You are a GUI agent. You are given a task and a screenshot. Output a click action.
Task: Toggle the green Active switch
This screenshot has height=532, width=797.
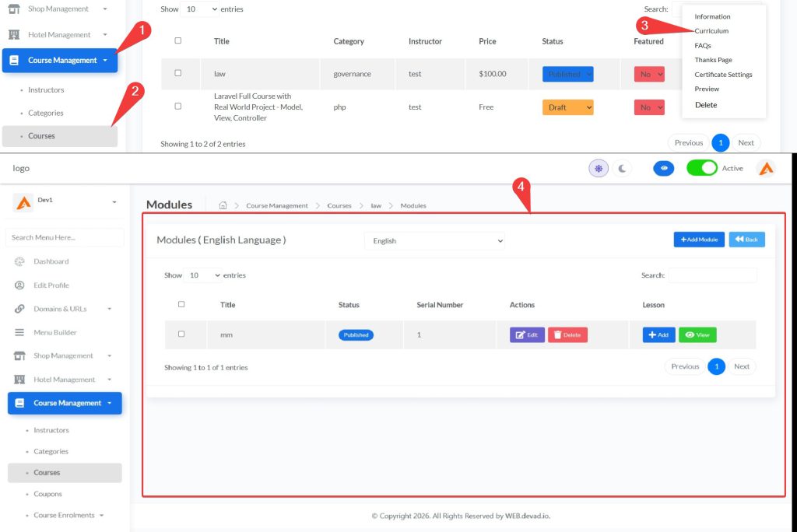(x=701, y=168)
